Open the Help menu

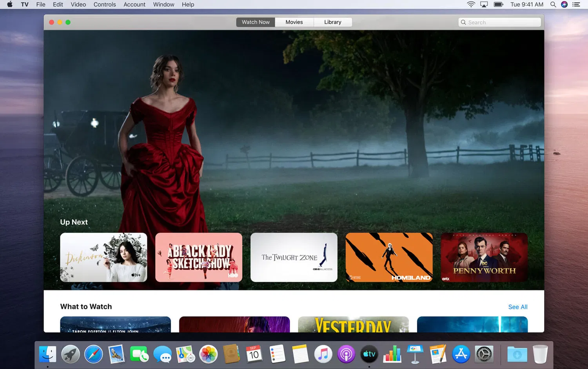coord(188,4)
